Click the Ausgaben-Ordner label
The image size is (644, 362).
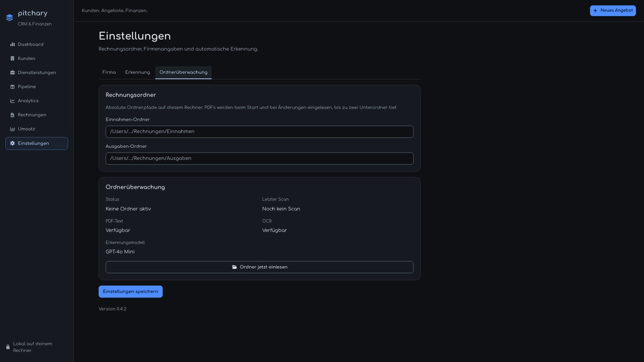coord(126,146)
